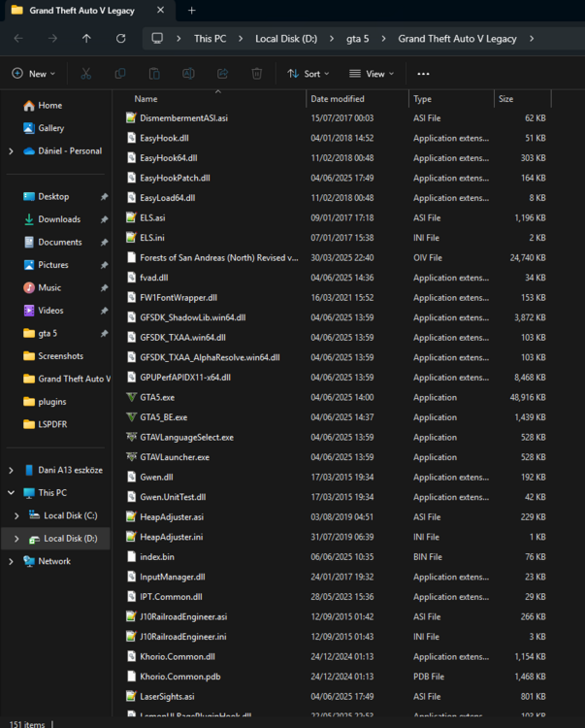Go forward with the right arrow
Screen dimensions: 585x728
[x=52, y=39]
